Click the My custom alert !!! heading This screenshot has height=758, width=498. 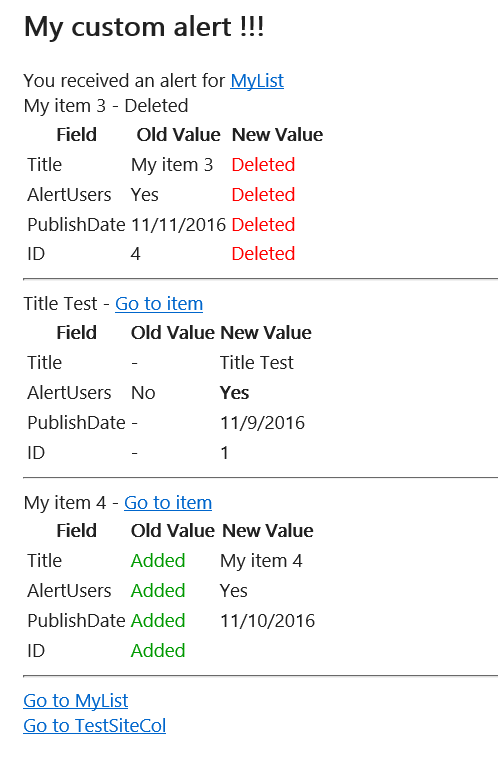tap(144, 27)
